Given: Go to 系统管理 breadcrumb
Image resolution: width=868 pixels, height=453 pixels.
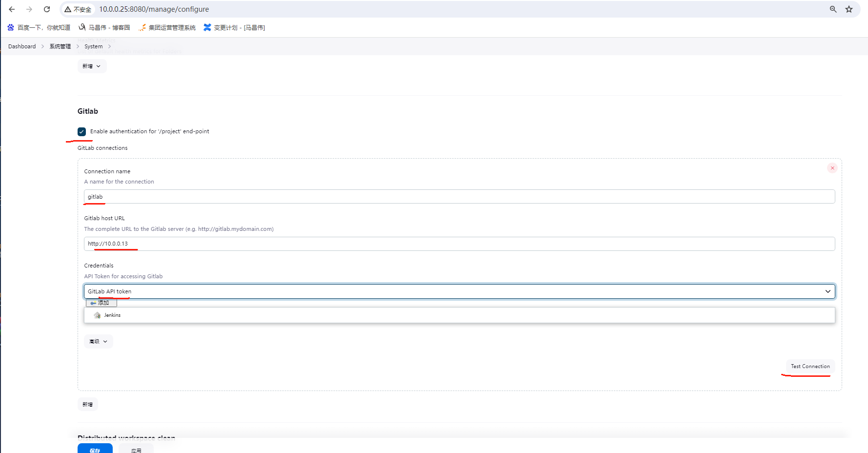Looking at the screenshot, I should pos(60,46).
